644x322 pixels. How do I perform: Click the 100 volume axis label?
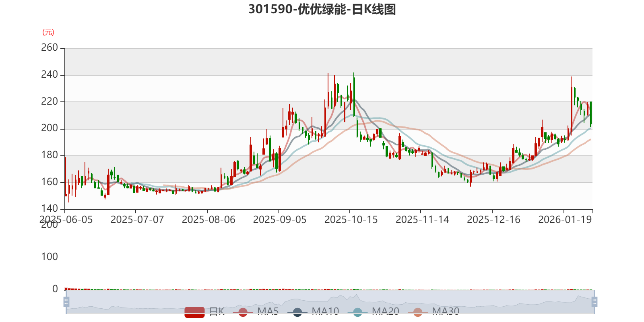[50, 257]
